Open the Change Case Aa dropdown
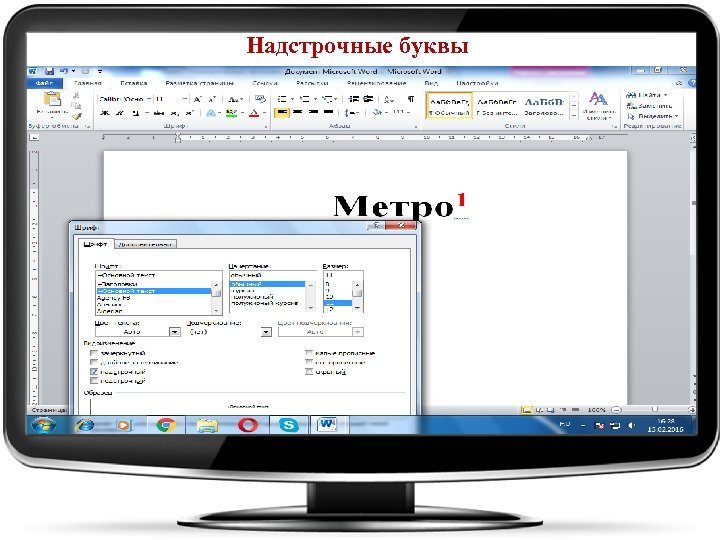This screenshot has height=540, width=720. (235, 99)
